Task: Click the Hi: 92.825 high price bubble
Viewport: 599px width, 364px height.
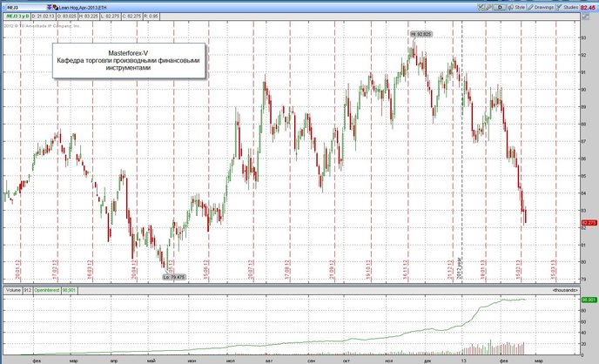Action: click(x=421, y=34)
